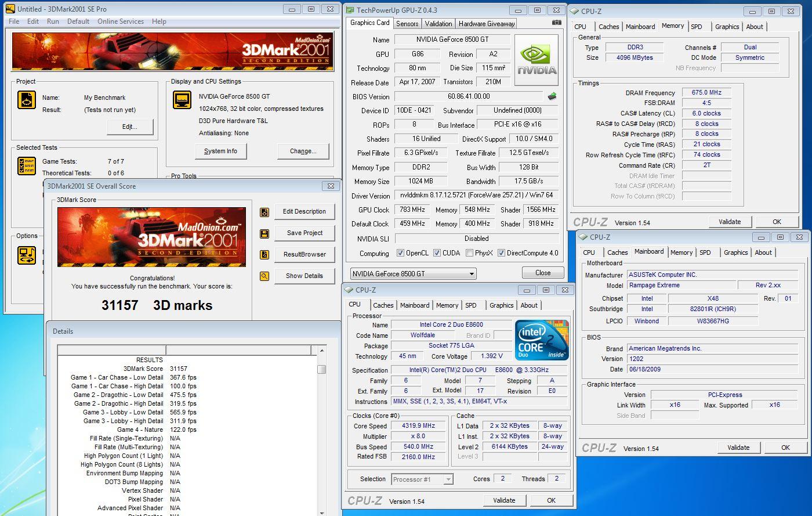
Task: Click Validate in CPU-Z CPU window
Action: (x=504, y=500)
